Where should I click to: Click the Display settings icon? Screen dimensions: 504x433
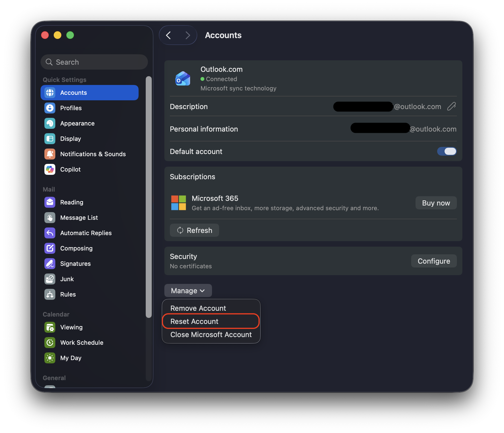[50, 139]
